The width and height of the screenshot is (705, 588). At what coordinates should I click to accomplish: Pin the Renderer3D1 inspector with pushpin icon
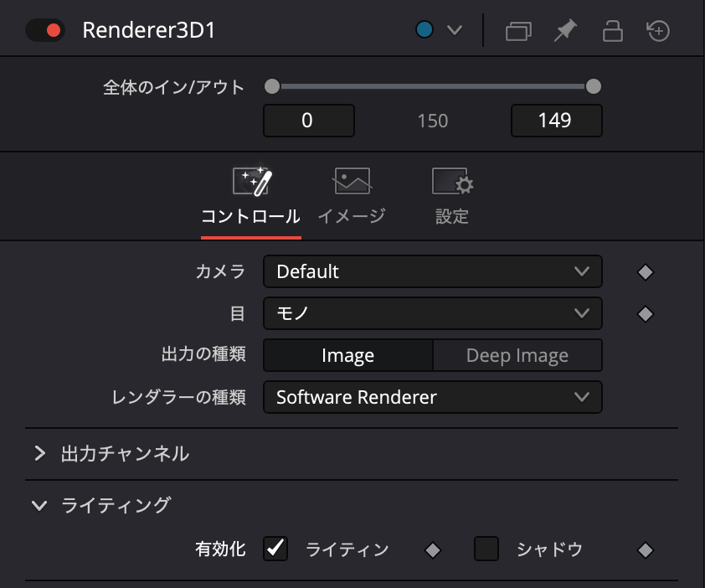pos(565,31)
